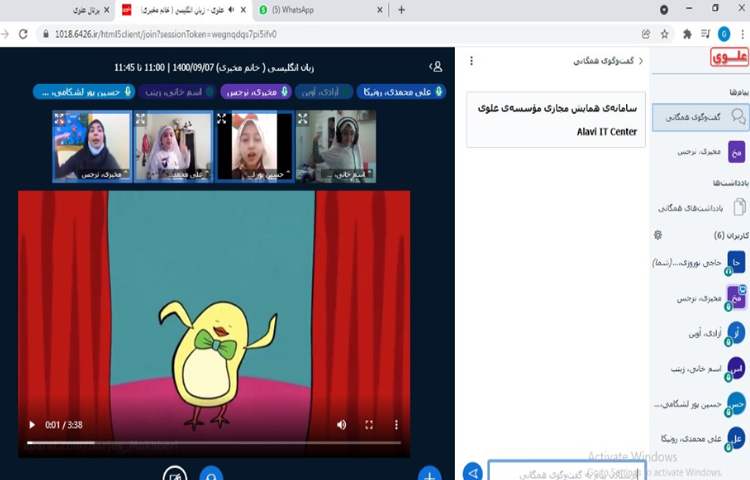Fullscreen the علی محمدی webcam
Screen dimensions: 750x480
click(141, 119)
